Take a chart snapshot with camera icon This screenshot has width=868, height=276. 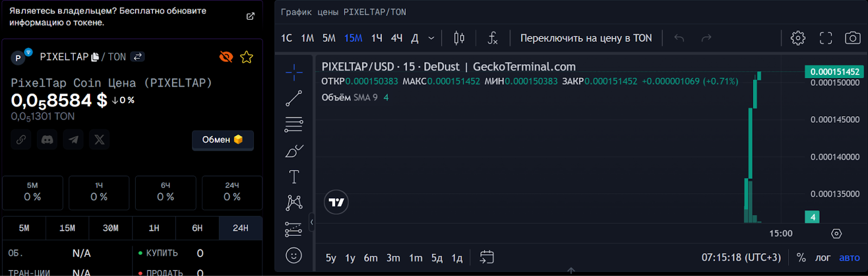click(853, 38)
